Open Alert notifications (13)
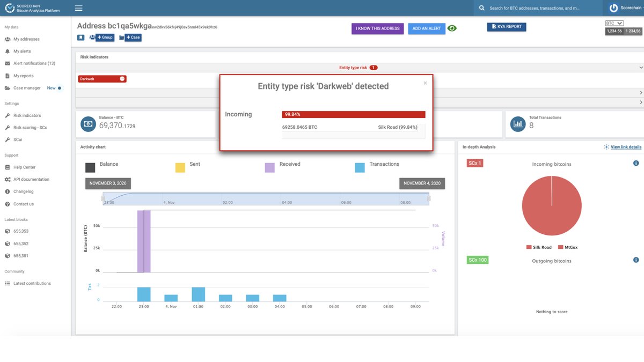 34,63
